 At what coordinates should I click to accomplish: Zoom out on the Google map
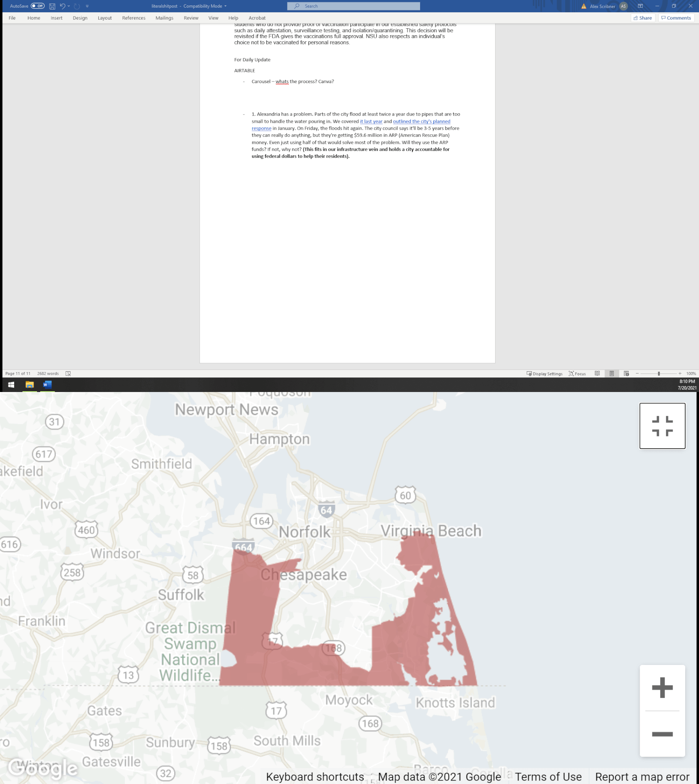click(662, 734)
